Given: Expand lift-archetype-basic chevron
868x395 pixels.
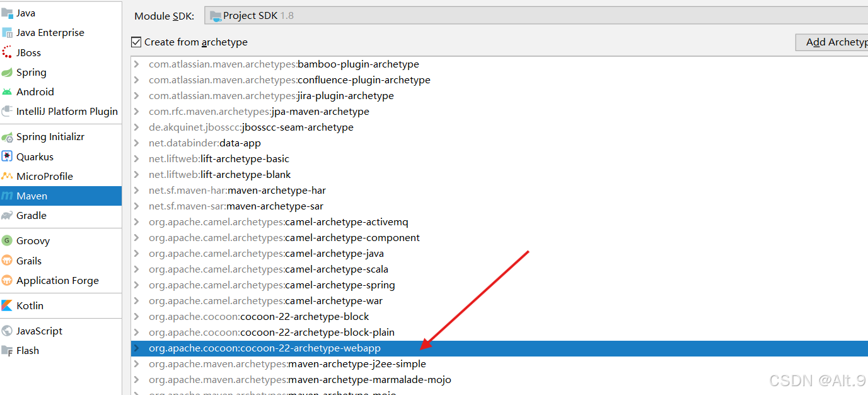Looking at the screenshot, I should [136, 159].
